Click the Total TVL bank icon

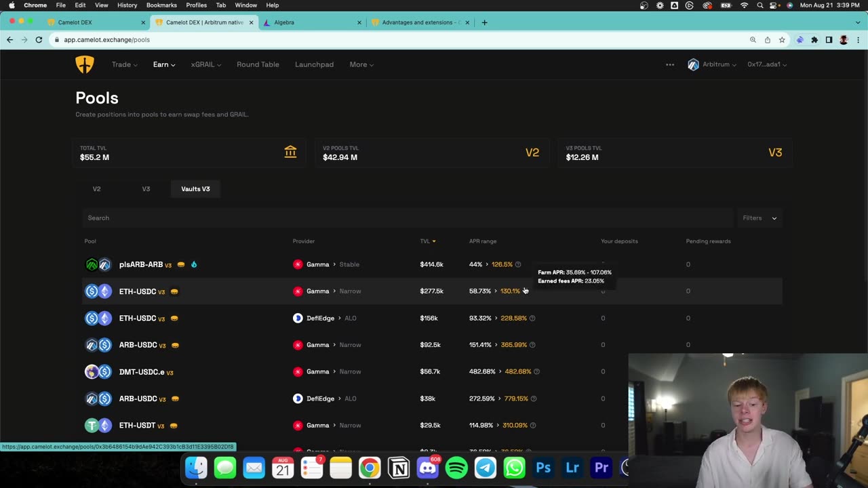(290, 152)
